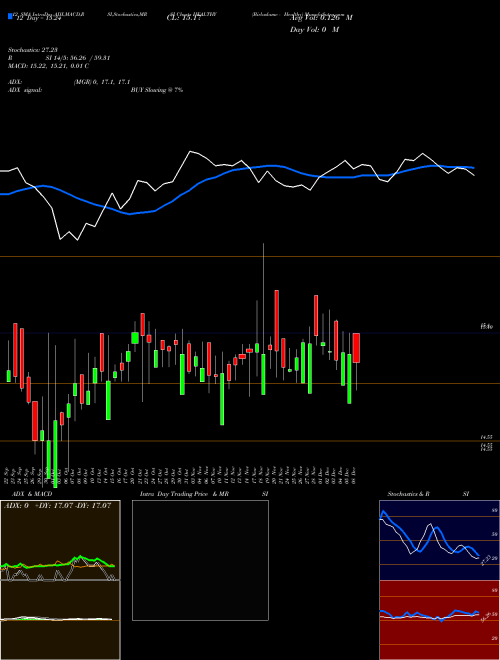Click the price label at right of dotted line

click(487, 326)
